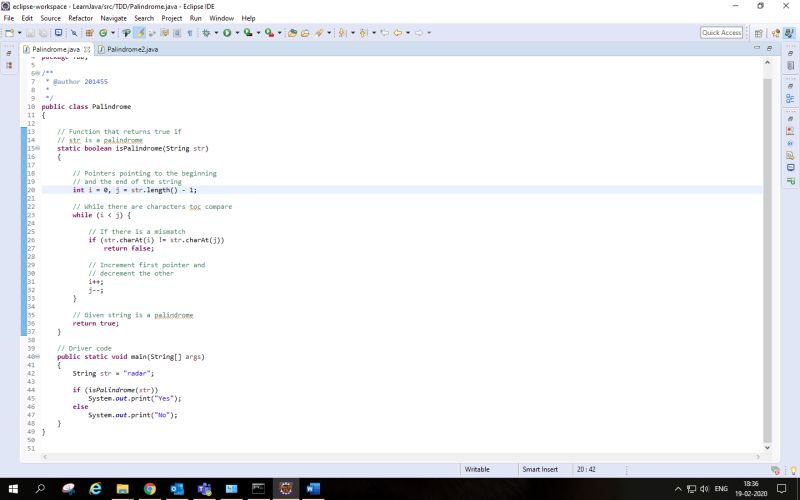Open the Javadoc view in right trim
Image resolution: width=800 pixels, height=500 pixels.
(x=790, y=143)
